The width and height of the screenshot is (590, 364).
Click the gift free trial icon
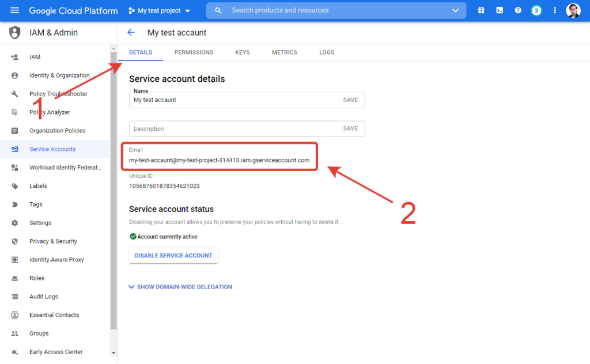coord(481,10)
